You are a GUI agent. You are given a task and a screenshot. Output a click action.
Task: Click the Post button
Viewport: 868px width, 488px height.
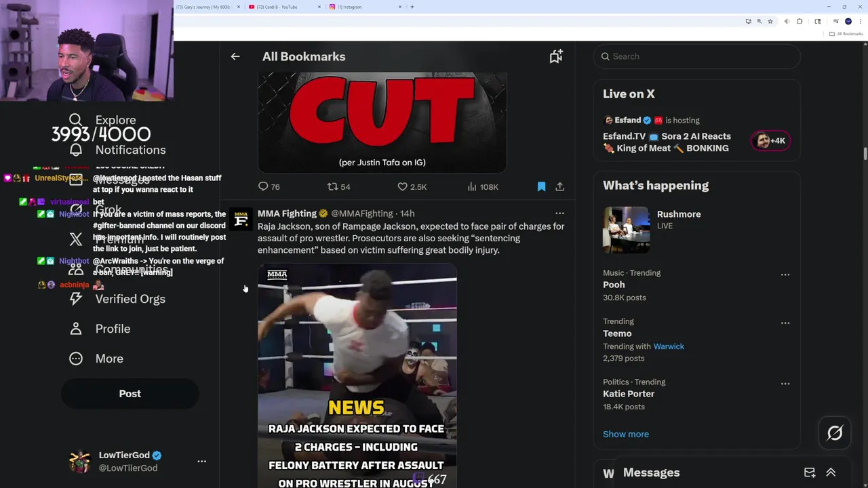click(x=130, y=394)
